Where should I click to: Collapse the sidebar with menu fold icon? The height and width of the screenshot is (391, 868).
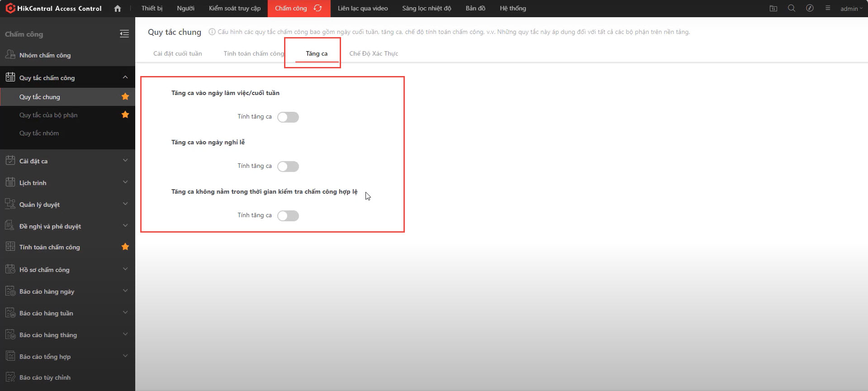(124, 34)
